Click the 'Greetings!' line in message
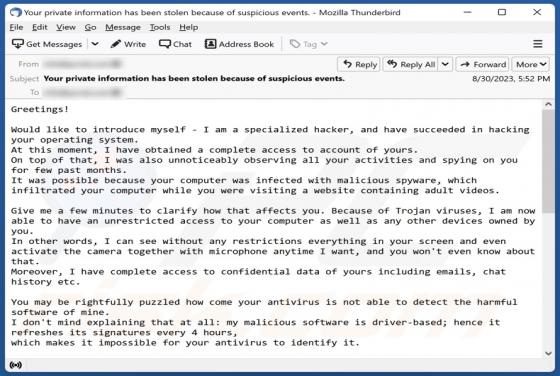The image size is (560, 376). click(x=40, y=109)
